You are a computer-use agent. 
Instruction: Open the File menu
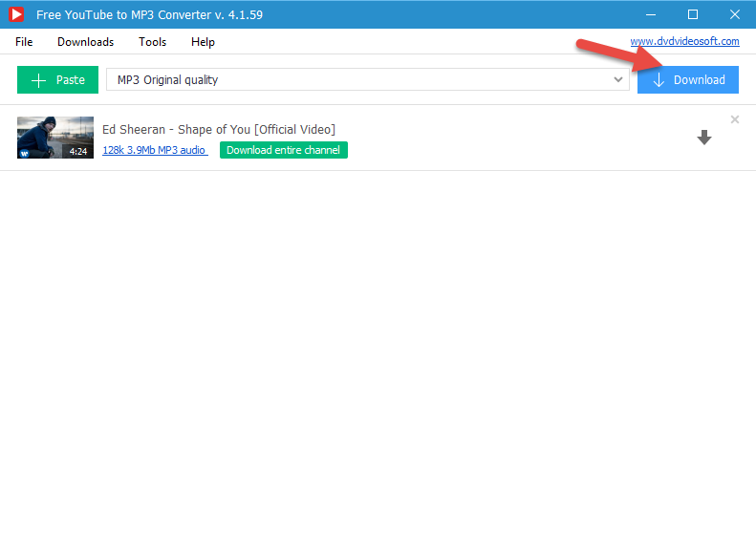[24, 42]
